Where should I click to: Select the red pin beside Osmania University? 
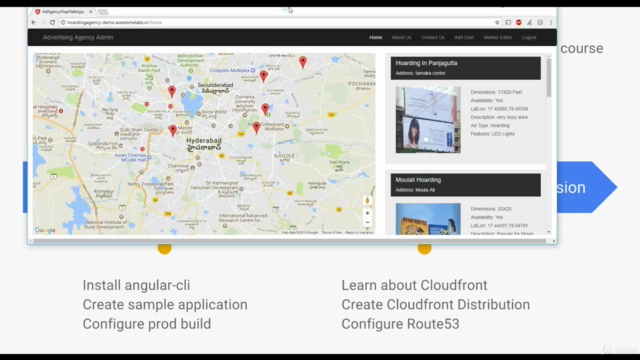click(x=265, y=109)
